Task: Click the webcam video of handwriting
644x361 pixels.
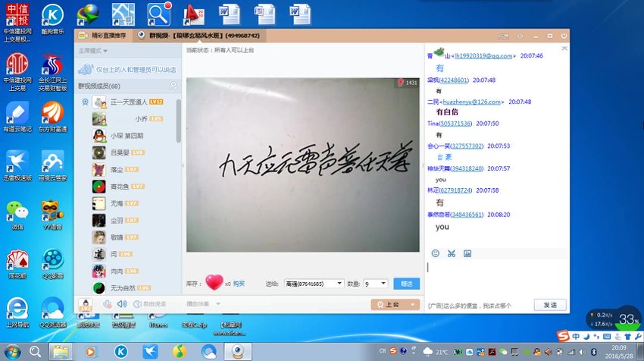Action: [303, 165]
